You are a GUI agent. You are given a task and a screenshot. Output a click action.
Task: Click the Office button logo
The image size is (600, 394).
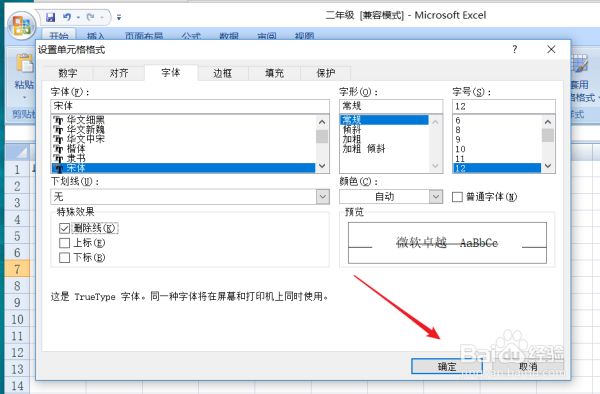click(21, 26)
